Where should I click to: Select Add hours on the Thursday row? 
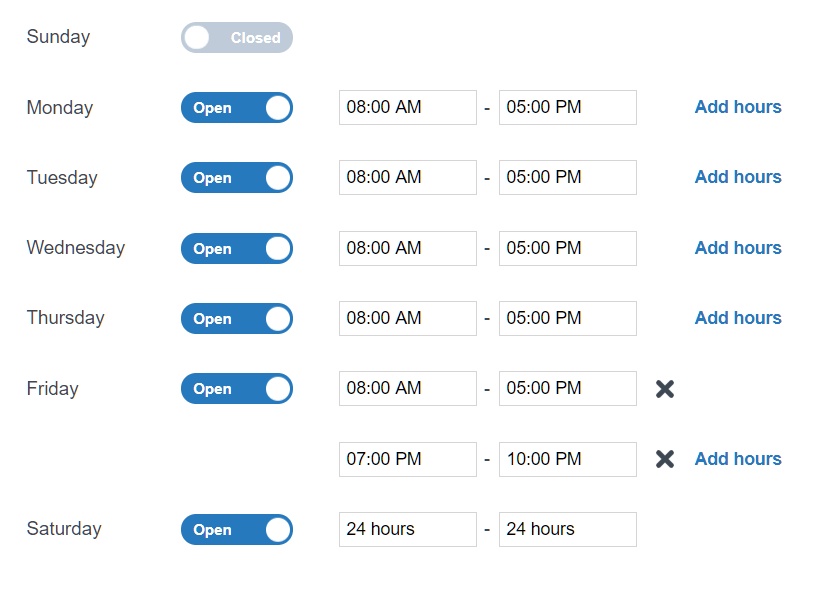pos(737,318)
